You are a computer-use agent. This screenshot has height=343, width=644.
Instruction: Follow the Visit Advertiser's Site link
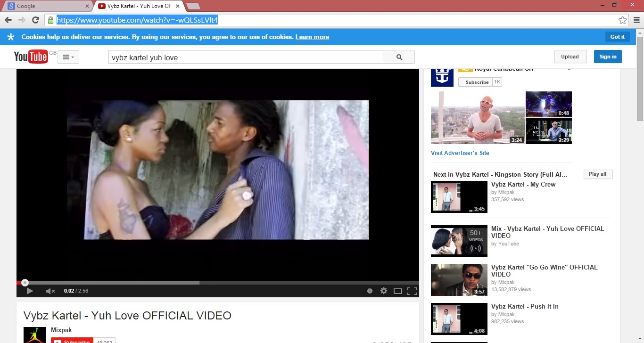click(x=460, y=153)
